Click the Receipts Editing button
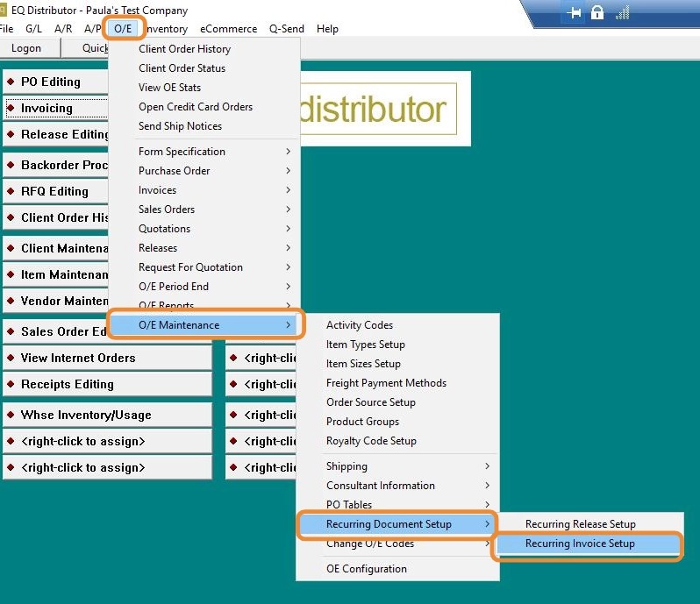The image size is (700, 604). [107, 385]
